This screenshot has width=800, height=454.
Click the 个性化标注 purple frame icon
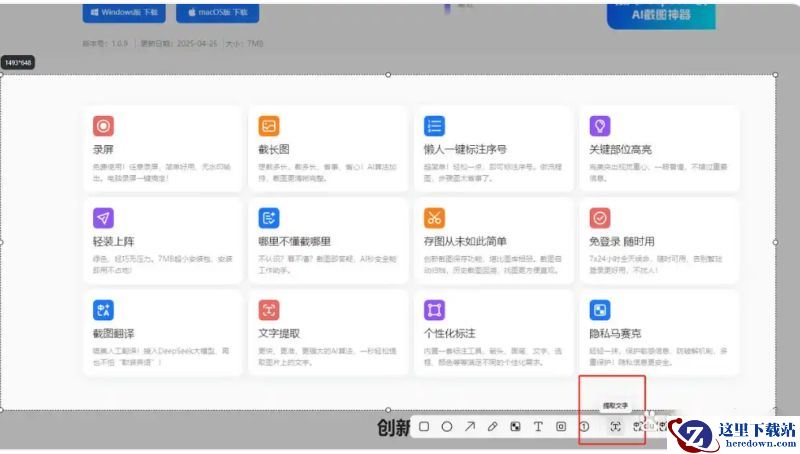(x=434, y=310)
